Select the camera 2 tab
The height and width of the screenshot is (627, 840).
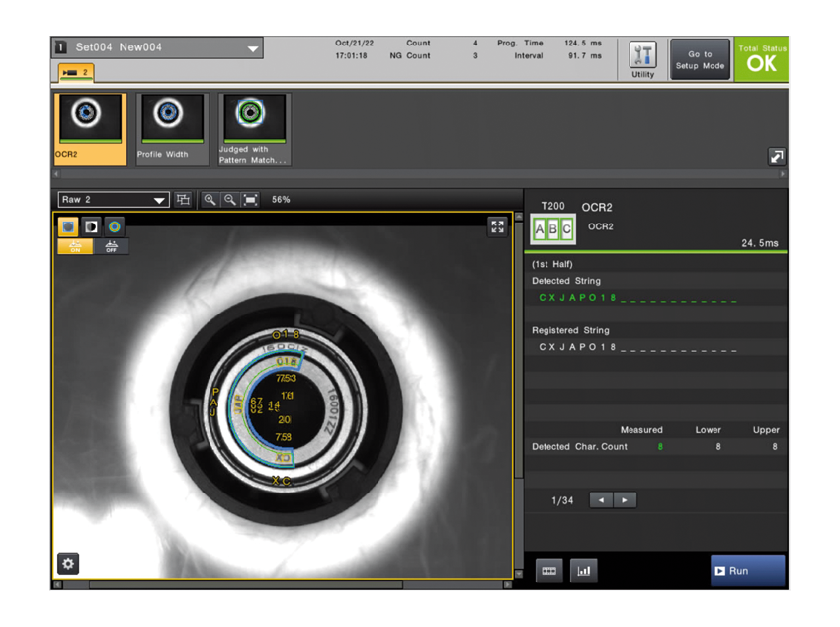pyautogui.click(x=76, y=72)
